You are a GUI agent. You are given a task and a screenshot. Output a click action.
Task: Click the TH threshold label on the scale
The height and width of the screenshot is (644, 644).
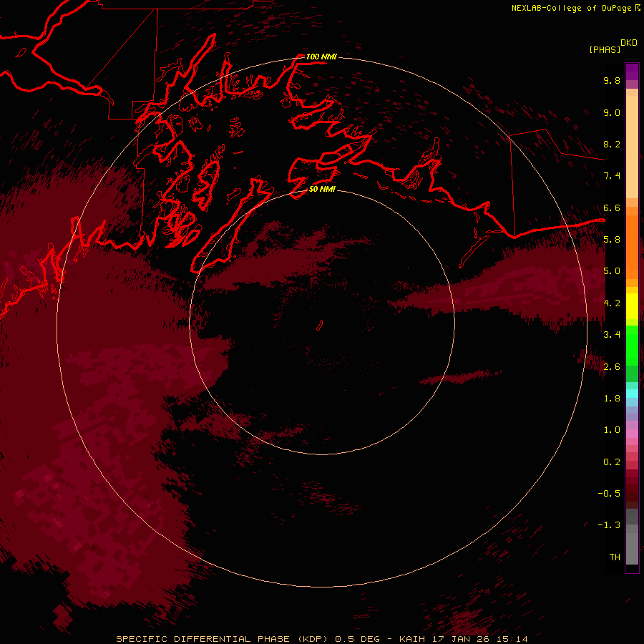pos(615,557)
